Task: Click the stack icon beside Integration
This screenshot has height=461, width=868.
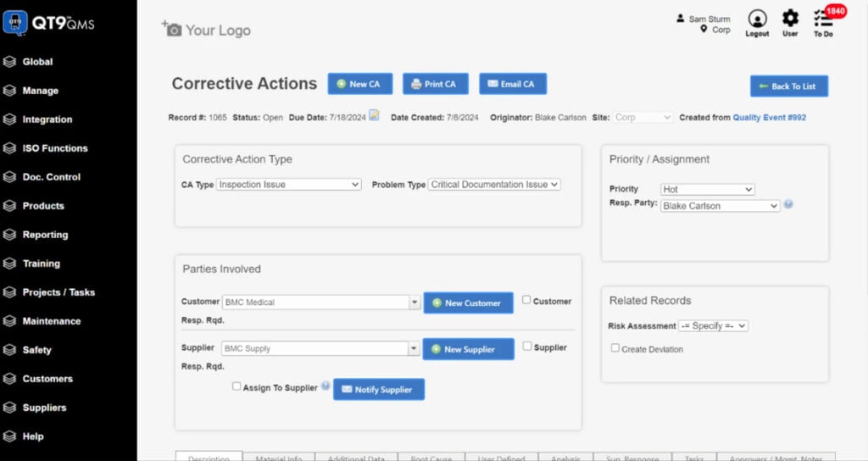Action: click(x=9, y=119)
